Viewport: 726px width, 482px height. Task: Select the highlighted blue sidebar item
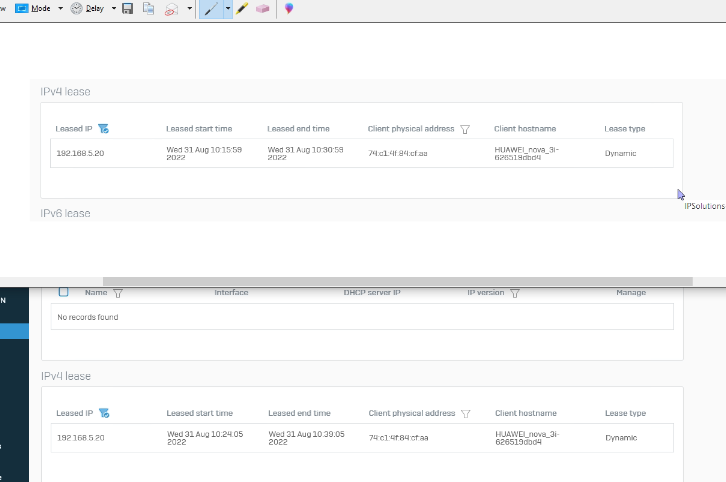click(x=14, y=331)
